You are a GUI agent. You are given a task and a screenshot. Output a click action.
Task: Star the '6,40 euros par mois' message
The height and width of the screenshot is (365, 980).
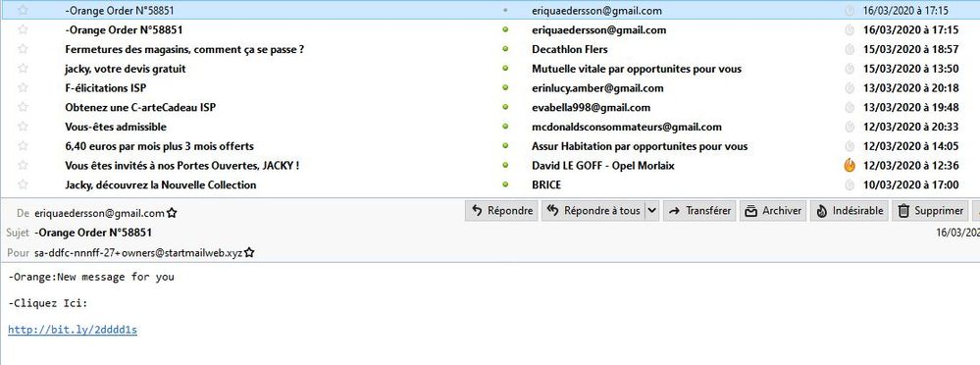pyautogui.click(x=24, y=146)
